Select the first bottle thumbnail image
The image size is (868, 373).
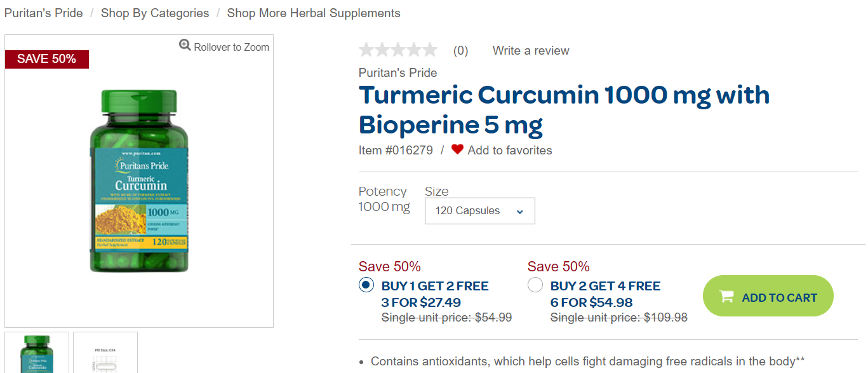tap(37, 353)
